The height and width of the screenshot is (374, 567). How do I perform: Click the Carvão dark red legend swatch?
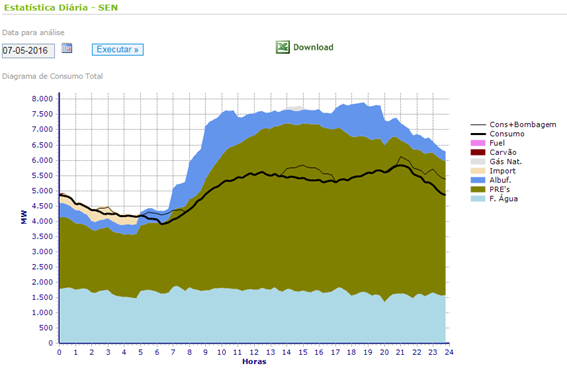(478, 152)
